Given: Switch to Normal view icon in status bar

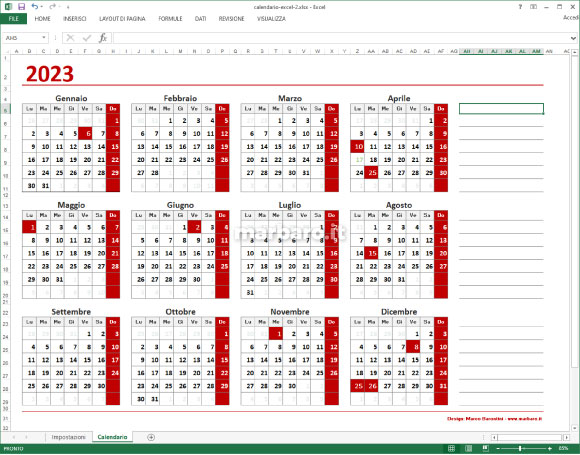Looking at the screenshot, I should pos(451,448).
